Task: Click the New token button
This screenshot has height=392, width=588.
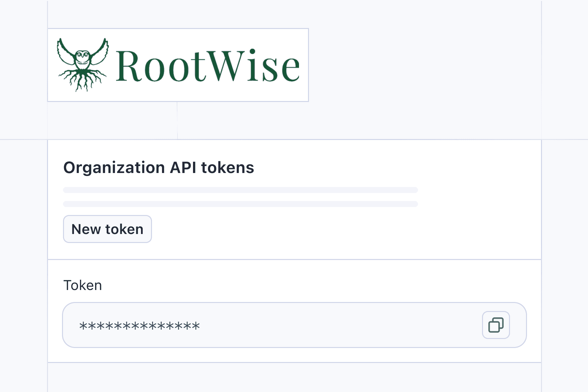Action: (x=107, y=229)
